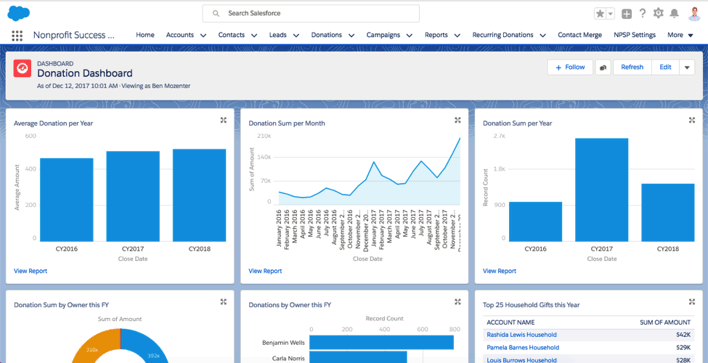The width and height of the screenshot is (708, 363).
Task: Open the Campaigns tab
Action: [x=383, y=35]
